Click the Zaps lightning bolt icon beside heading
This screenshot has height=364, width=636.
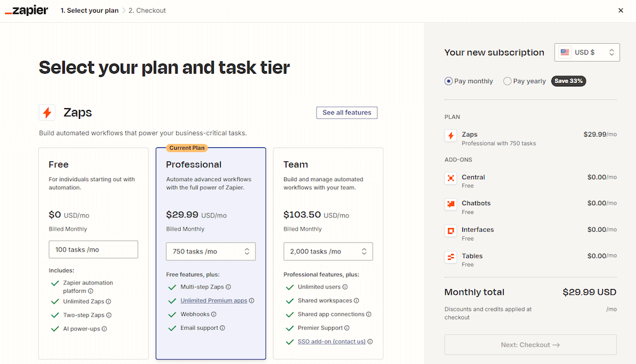47,112
